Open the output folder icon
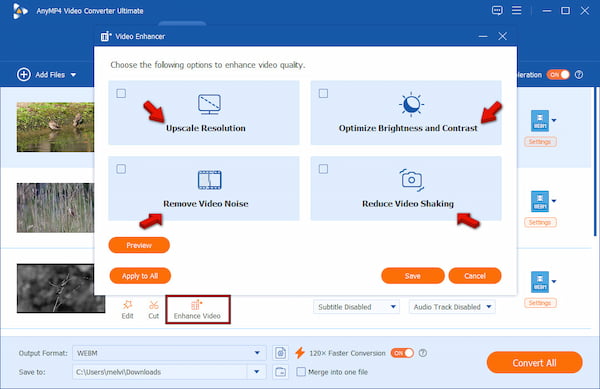Viewport: 600px width, 389px height. point(280,372)
